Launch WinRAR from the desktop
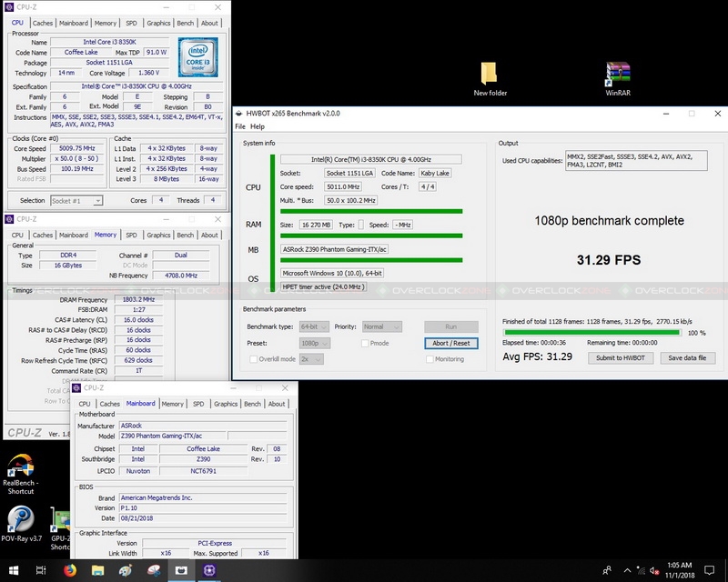This screenshot has width=728, height=582. point(618,75)
